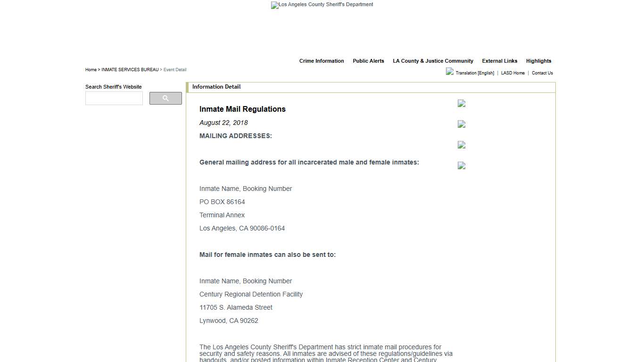Click the Event Detail breadcrumb text

[175, 69]
